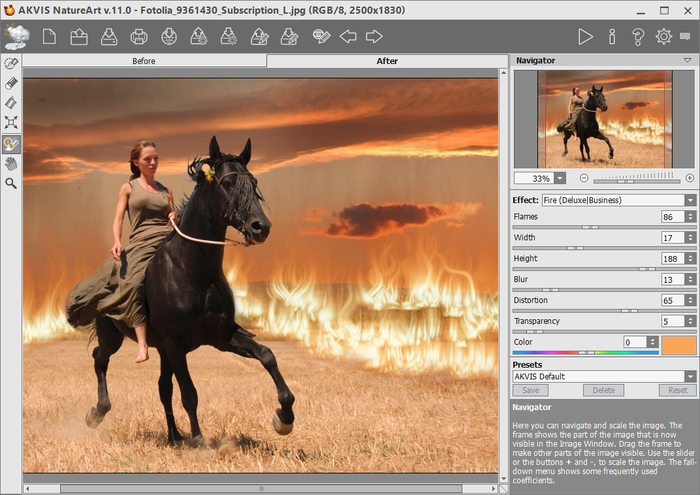
Task: Open an image file using the upload folder icon
Action: click(x=79, y=37)
